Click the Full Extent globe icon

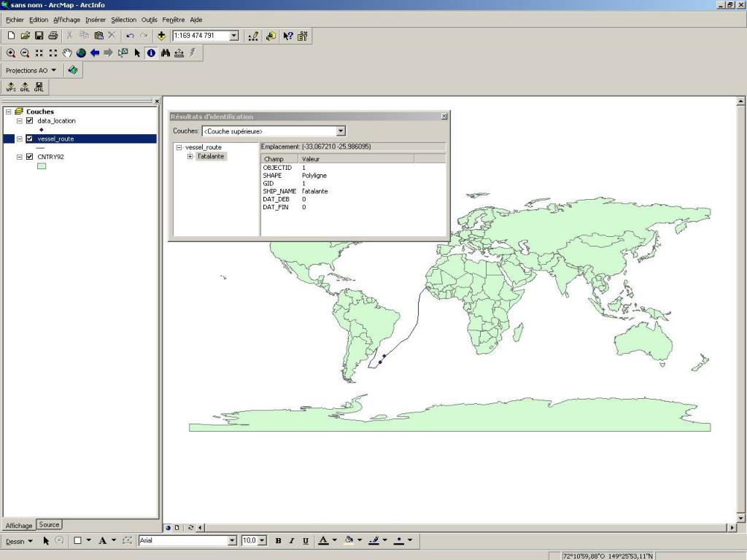click(81, 52)
